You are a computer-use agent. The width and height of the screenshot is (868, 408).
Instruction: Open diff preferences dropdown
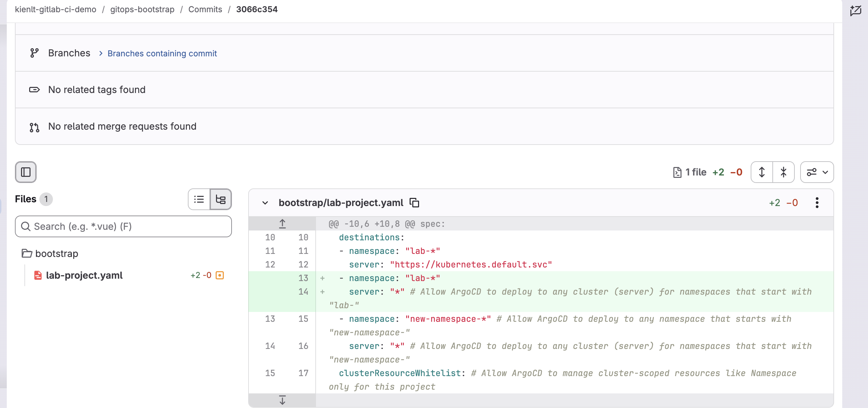[817, 172]
